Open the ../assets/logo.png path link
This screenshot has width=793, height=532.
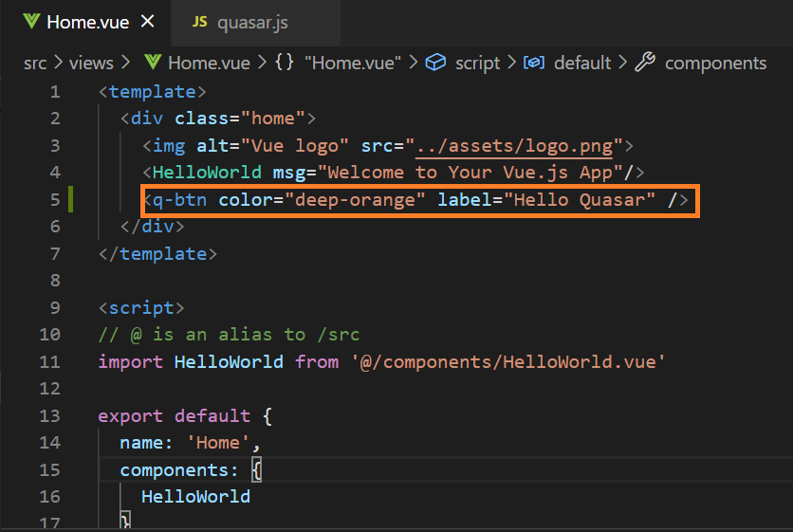514,146
